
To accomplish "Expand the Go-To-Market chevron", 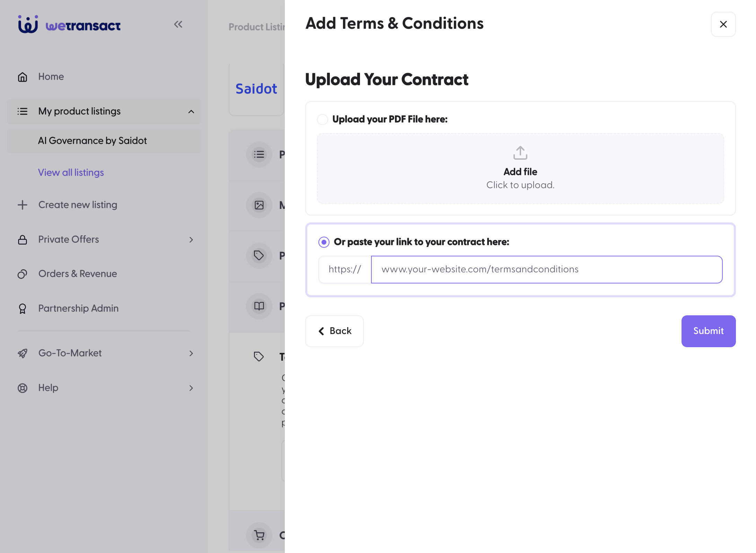I will coord(191,353).
